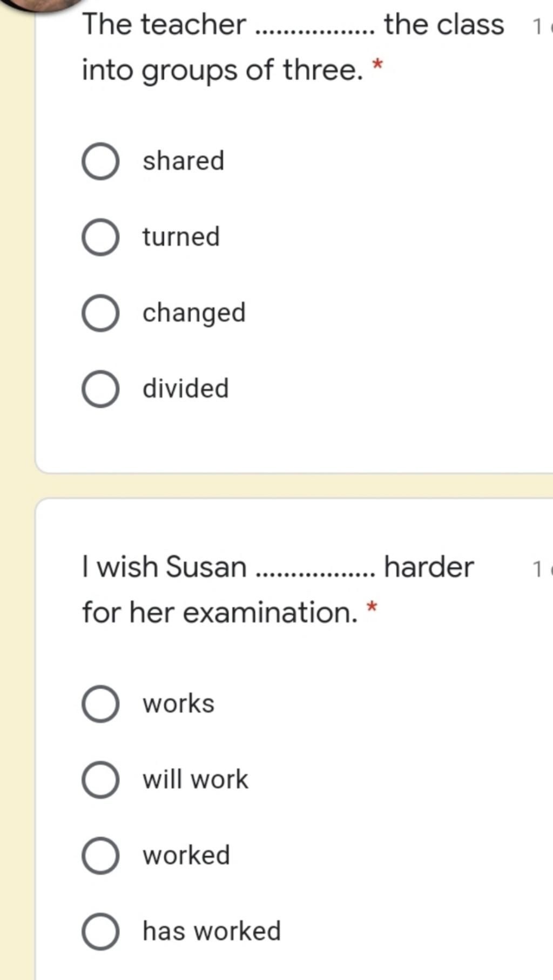Mark the 'divided' radio button circle
The image size is (553, 980).
(100, 389)
